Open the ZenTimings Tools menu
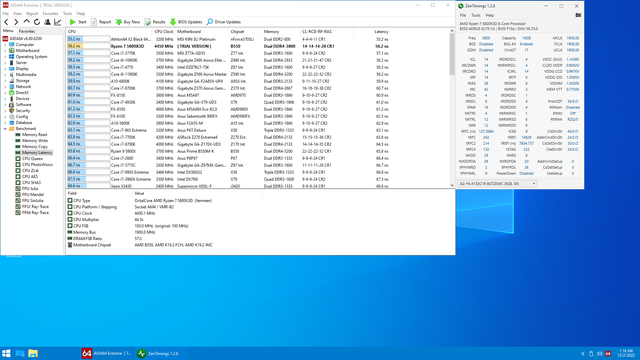640x360 pixels. 476,15
